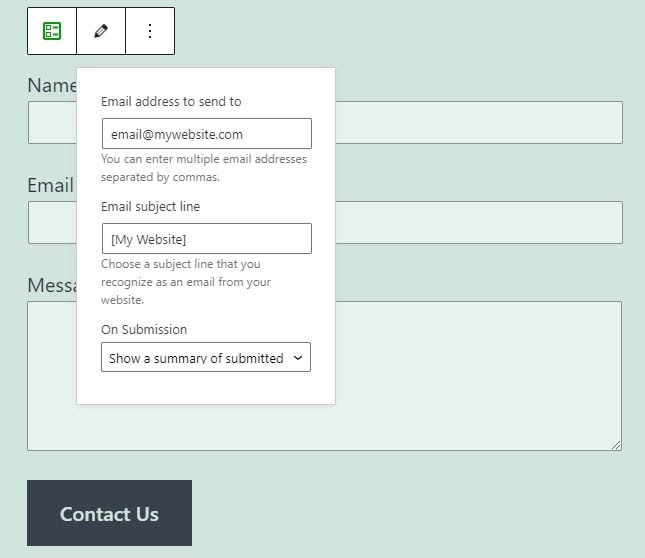Open the three-dot options menu
The width and height of the screenshot is (645, 558).
click(x=150, y=31)
